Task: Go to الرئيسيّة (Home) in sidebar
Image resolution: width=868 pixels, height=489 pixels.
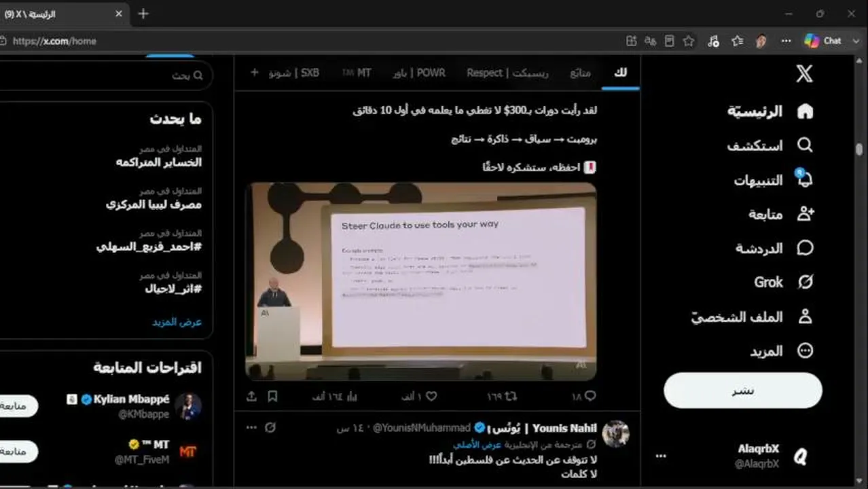Action: pyautogui.click(x=770, y=111)
